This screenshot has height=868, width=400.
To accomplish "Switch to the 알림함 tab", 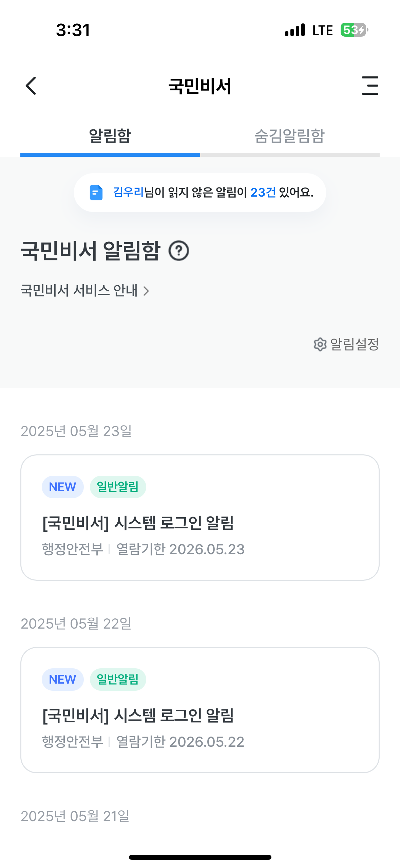I will coord(110,136).
